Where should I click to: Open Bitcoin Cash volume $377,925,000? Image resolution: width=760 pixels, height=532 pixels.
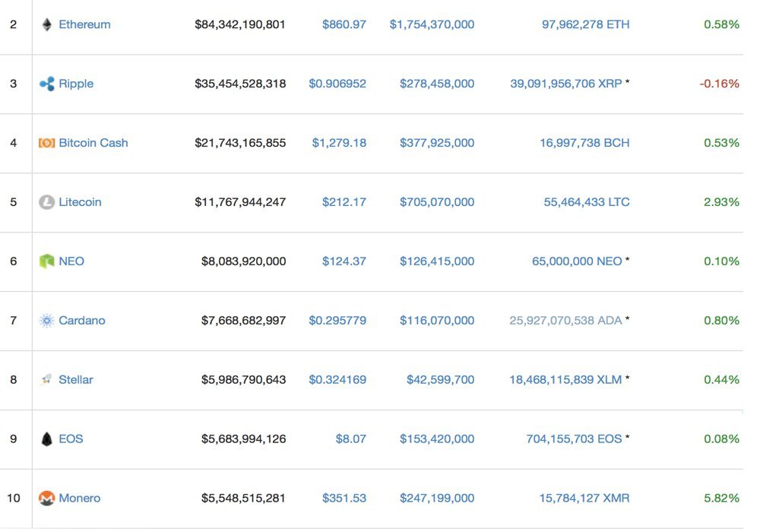437,143
